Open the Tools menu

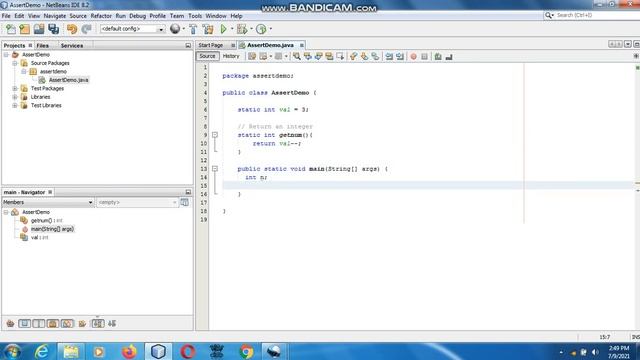(x=195, y=16)
